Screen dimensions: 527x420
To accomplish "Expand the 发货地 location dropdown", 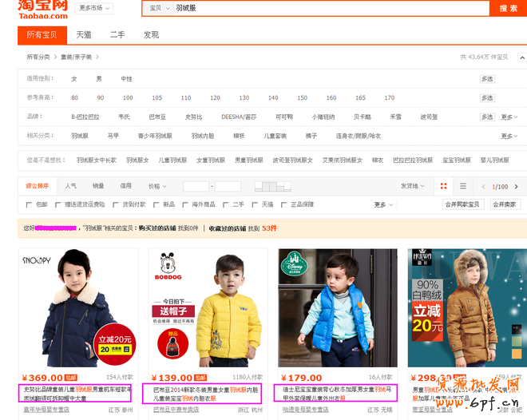I will [412, 186].
